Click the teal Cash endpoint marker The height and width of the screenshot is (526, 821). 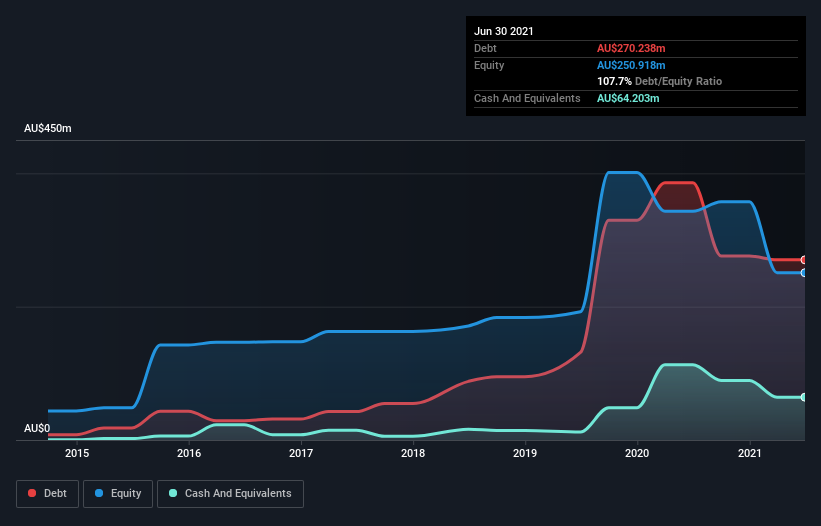(804, 397)
